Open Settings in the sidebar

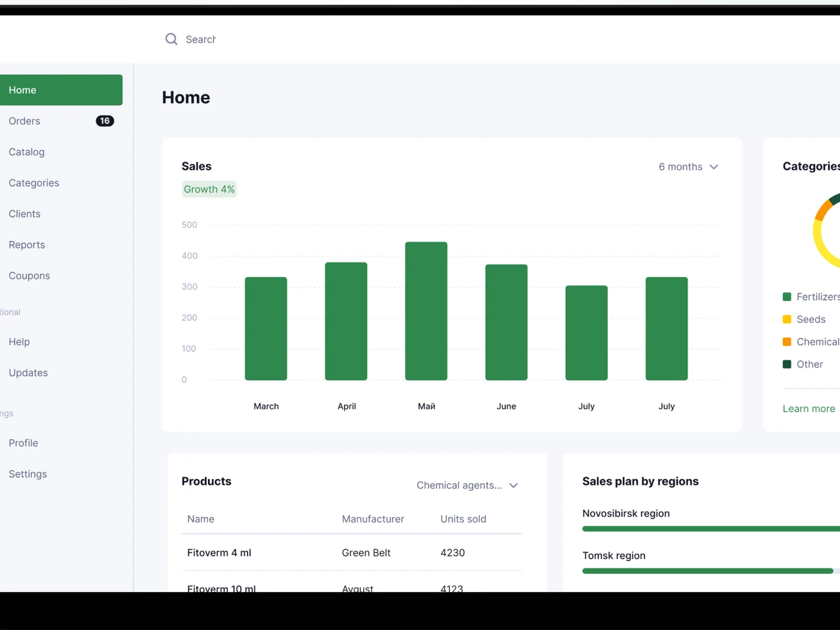[28, 474]
